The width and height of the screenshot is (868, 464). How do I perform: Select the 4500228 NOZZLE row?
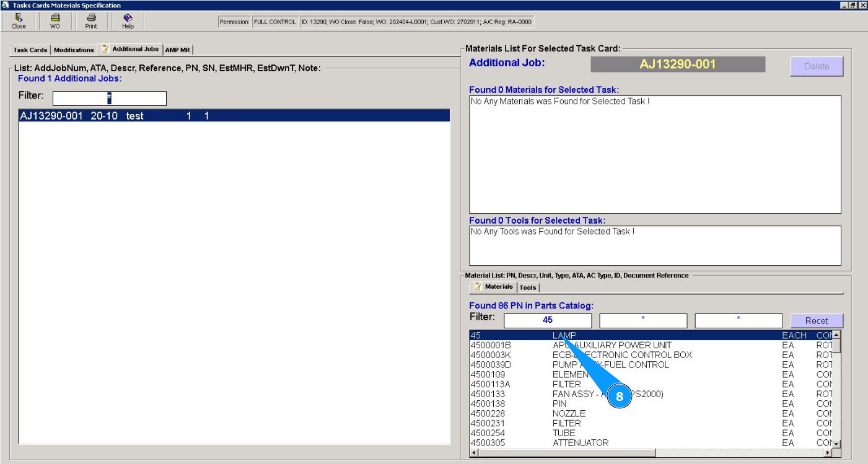tap(651, 413)
